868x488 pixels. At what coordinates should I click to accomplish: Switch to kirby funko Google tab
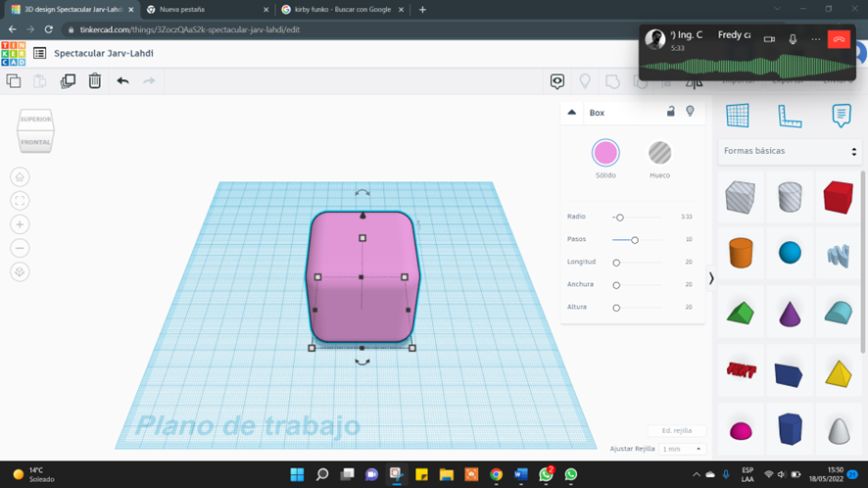pyautogui.click(x=342, y=10)
